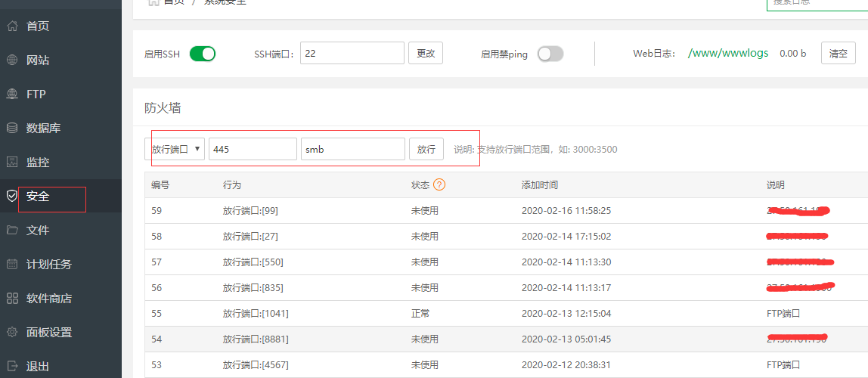Click the orange help icon next to 状态

tap(439, 185)
